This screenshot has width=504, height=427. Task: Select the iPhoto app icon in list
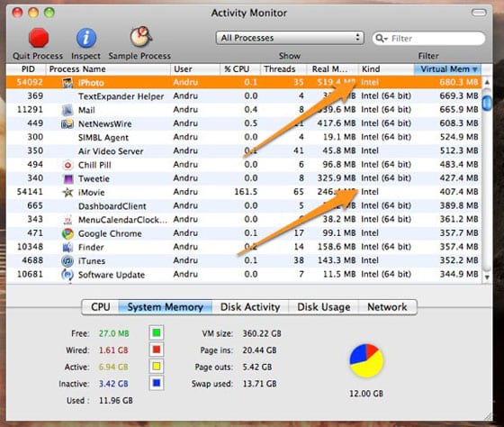tap(67, 83)
